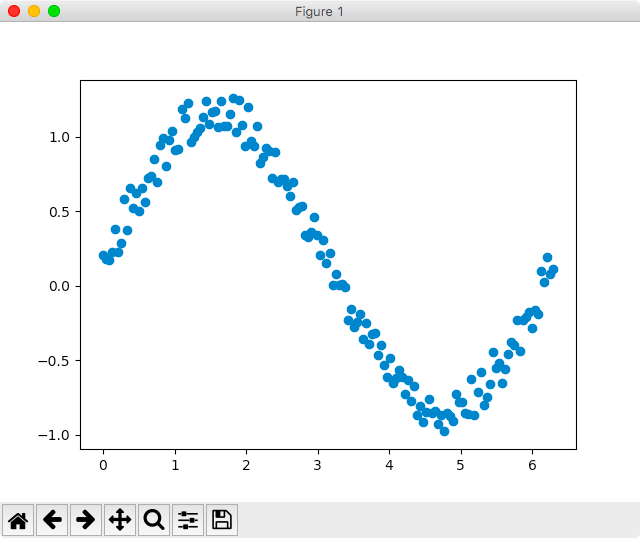
Task: Click x-axis tick label 2
Action: click(x=246, y=465)
